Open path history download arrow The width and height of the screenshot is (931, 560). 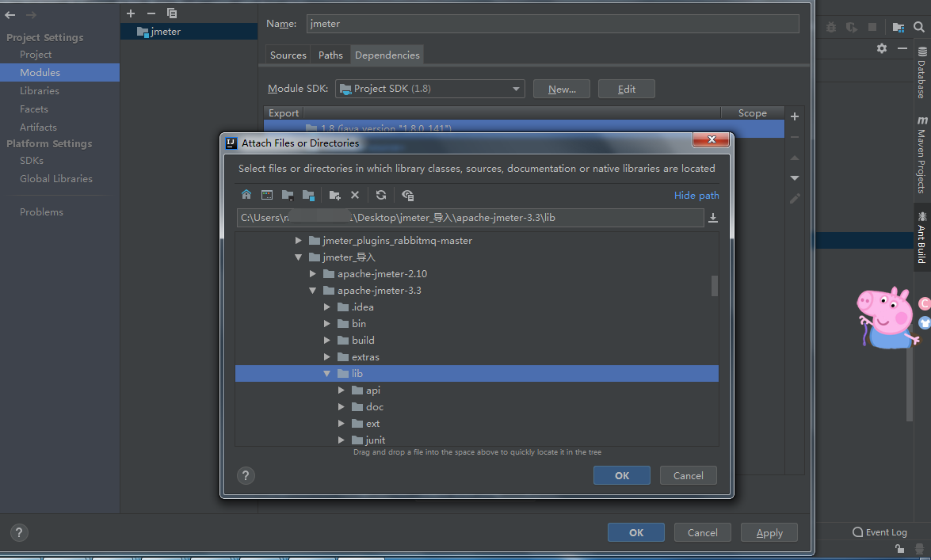pos(713,218)
